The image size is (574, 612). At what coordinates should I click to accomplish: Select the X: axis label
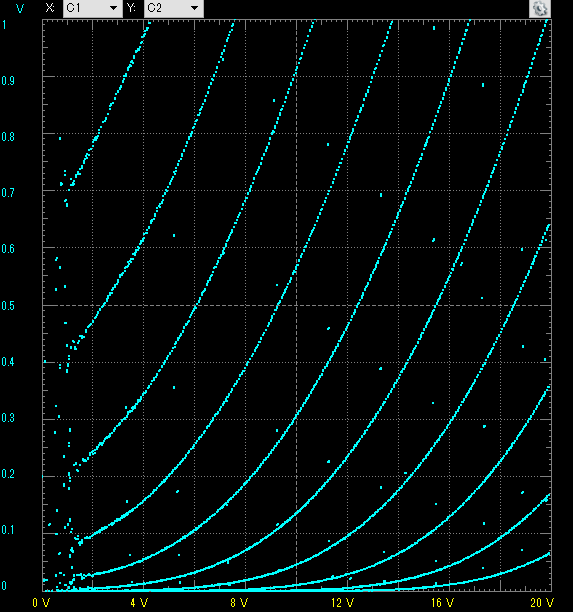point(50,8)
